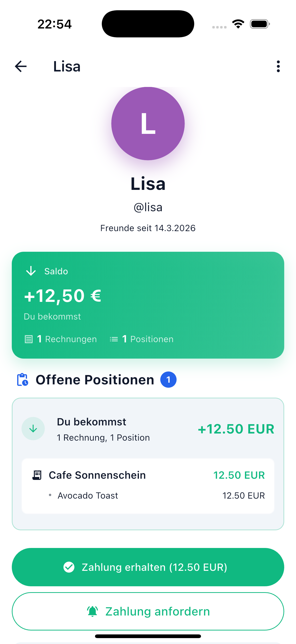Image resolution: width=296 pixels, height=644 pixels.
Task: Open the Cafe Sonnenschein bill entry
Action: pos(97,475)
